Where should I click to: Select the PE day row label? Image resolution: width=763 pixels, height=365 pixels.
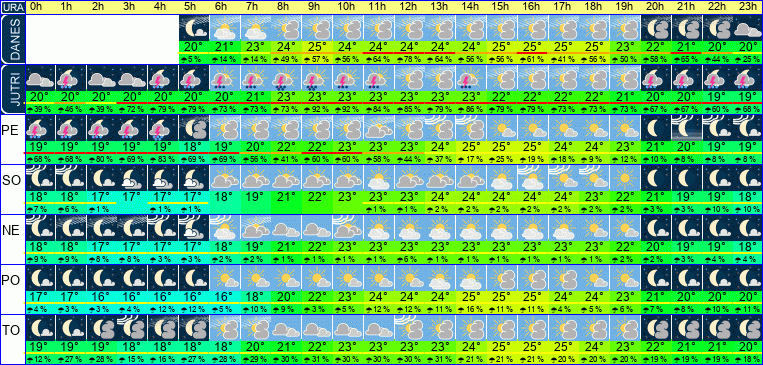click(x=10, y=128)
